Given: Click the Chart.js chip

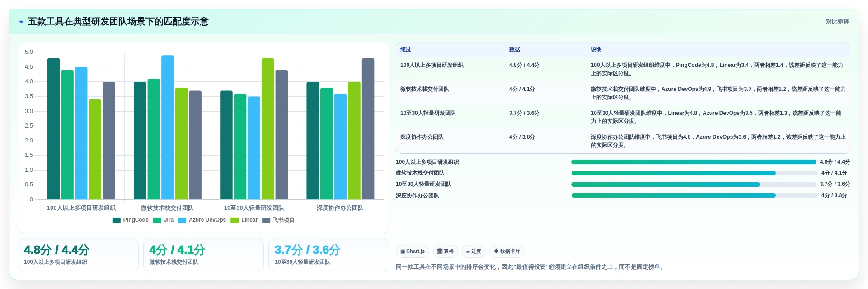Looking at the screenshot, I should pyautogui.click(x=413, y=251).
